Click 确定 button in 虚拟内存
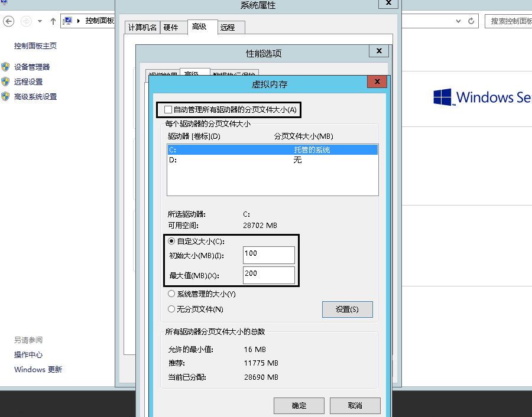The image size is (532, 417). pyautogui.click(x=299, y=405)
